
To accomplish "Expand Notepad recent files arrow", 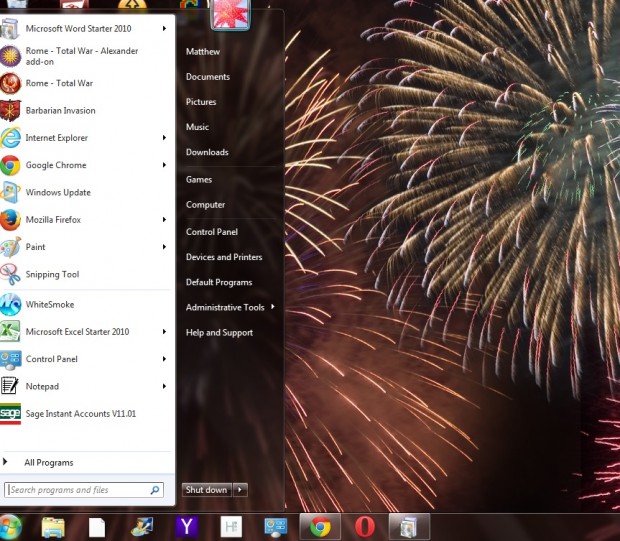I will (x=164, y=386).
